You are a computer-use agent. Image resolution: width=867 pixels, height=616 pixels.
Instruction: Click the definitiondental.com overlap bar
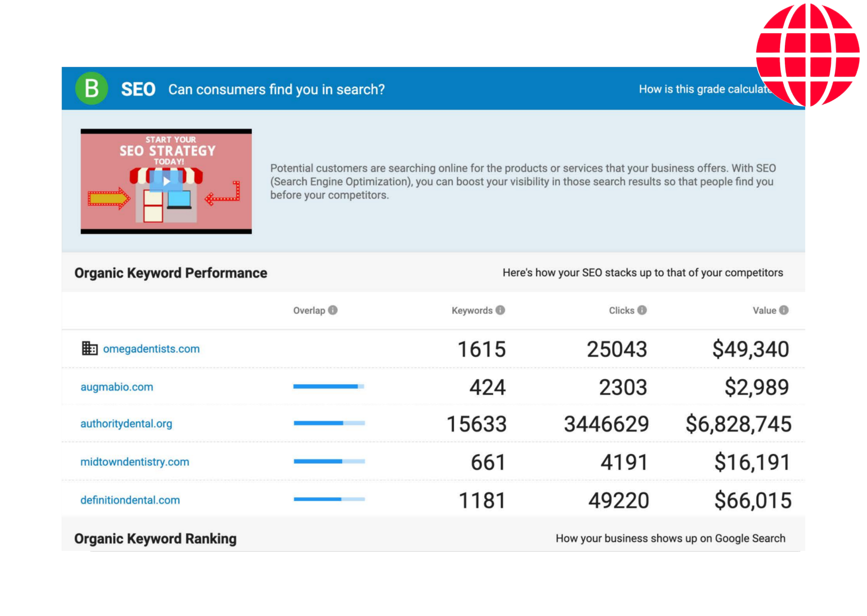[x=329, y=499]
